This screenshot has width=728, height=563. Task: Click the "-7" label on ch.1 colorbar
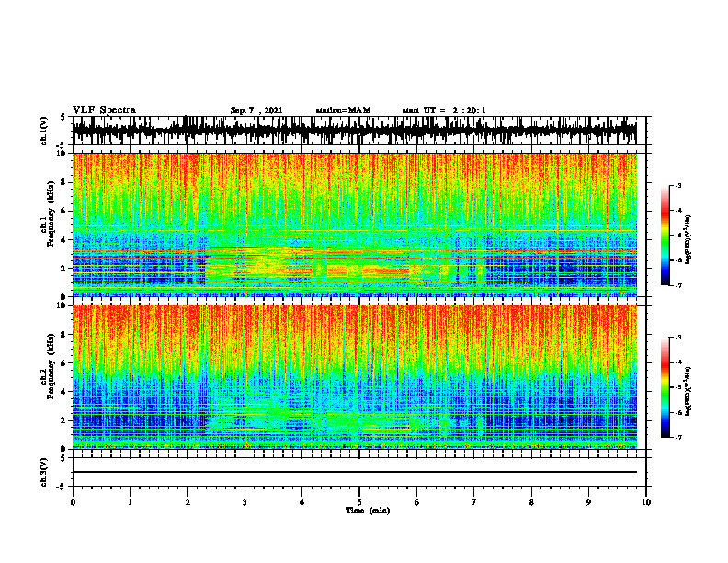coord(677,286)
